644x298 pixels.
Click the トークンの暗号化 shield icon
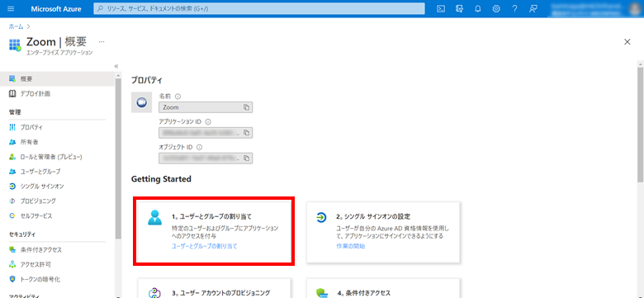[x=12, y=279]
